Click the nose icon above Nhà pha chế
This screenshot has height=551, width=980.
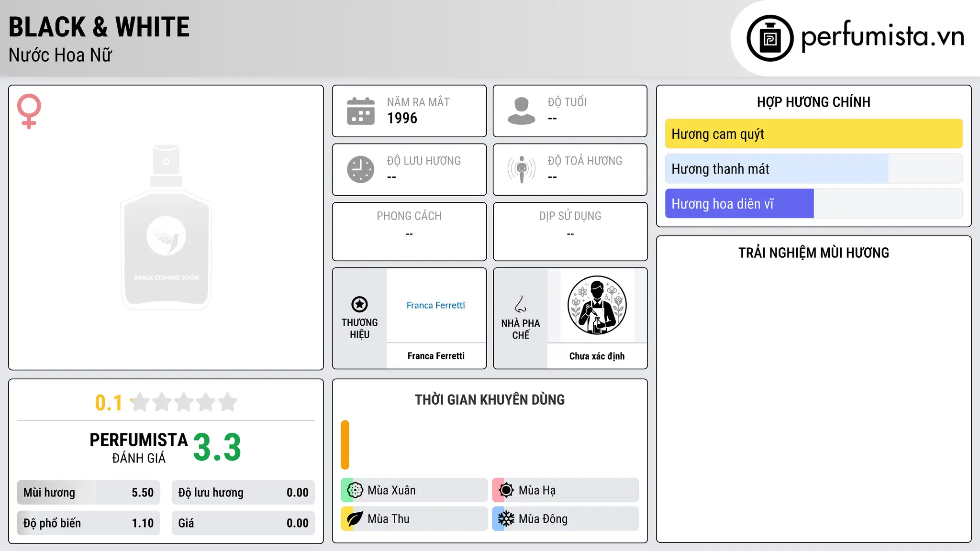pyautogui.click(x=521, y=304)
